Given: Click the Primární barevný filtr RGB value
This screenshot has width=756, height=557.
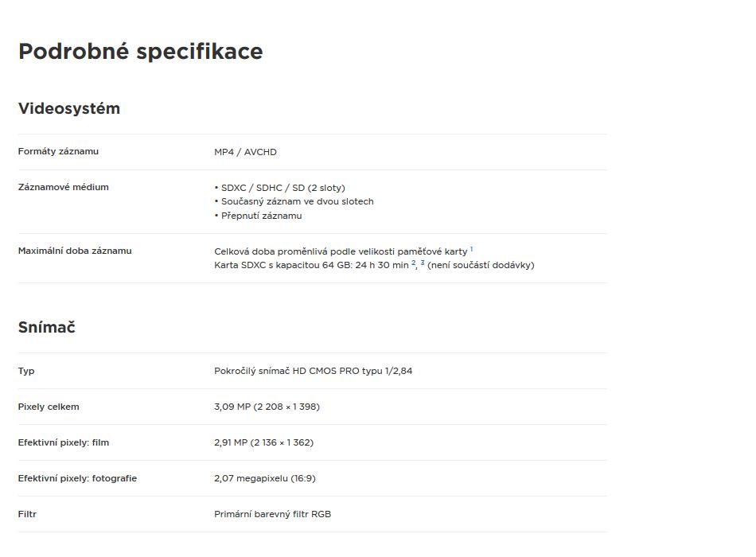Looking at the screenshot, I should pos(272,514).
